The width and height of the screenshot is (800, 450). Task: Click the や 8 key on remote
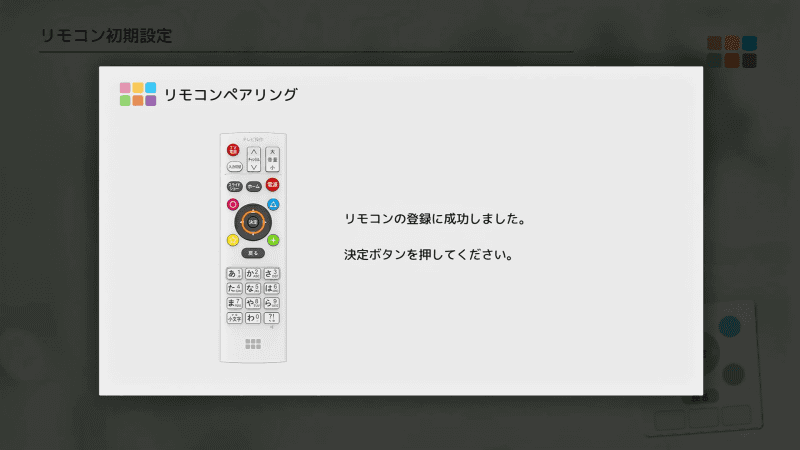point(253,303)
